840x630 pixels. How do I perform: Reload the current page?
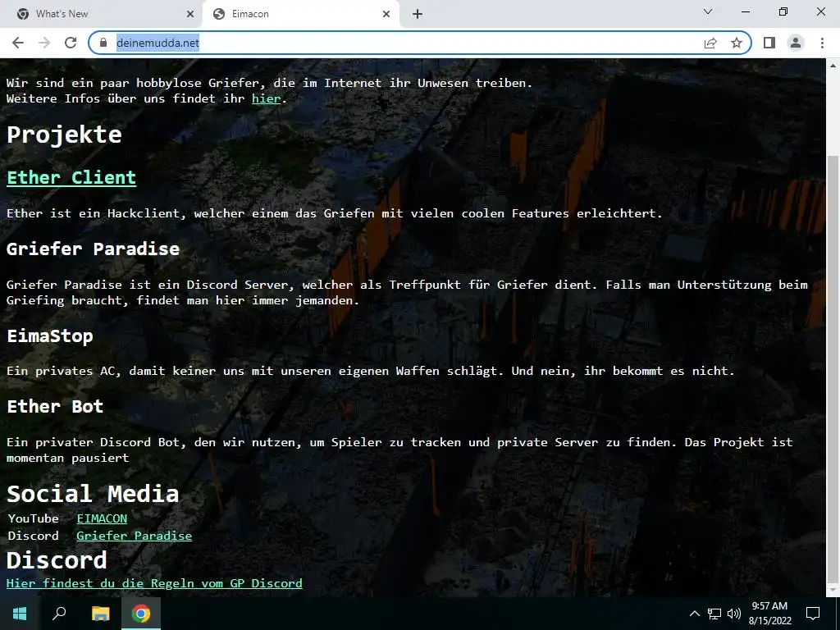(x=71, y=43)
